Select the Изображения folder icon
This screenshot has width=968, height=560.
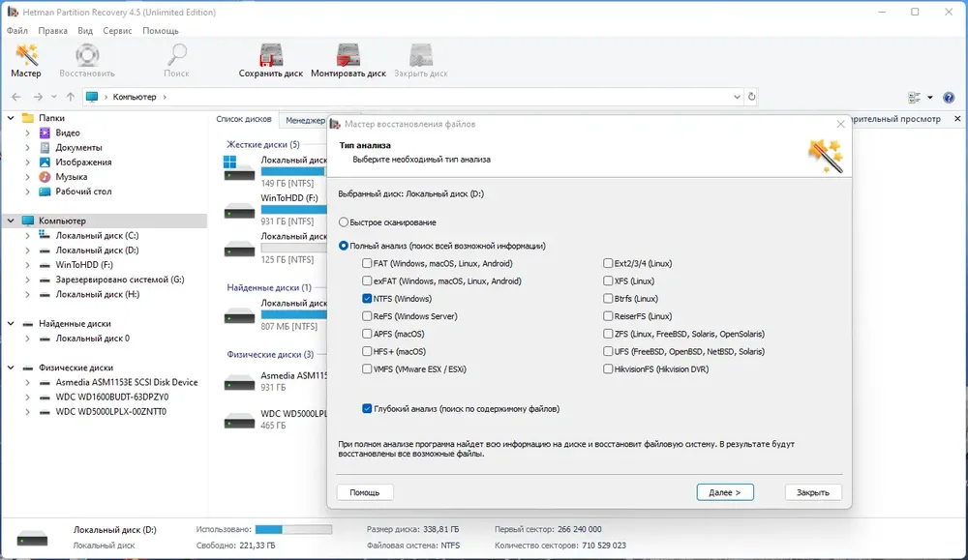coord(45,162)
